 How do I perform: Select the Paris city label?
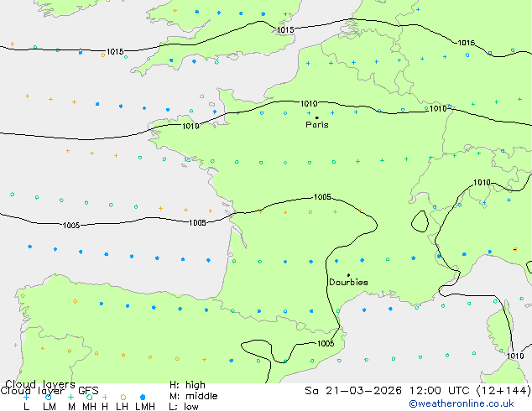point(317,125)
